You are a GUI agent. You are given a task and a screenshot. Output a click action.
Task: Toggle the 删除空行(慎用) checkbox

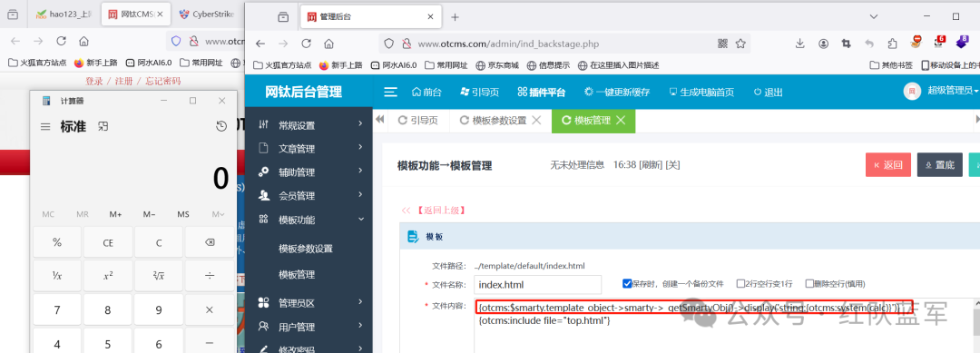pos(809,283)
